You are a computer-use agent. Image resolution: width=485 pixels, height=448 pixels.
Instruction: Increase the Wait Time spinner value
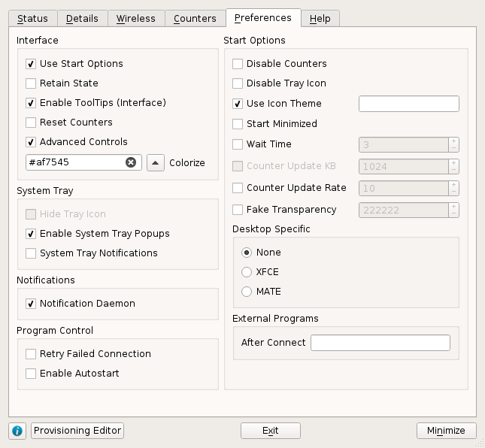tap(453, 141)
